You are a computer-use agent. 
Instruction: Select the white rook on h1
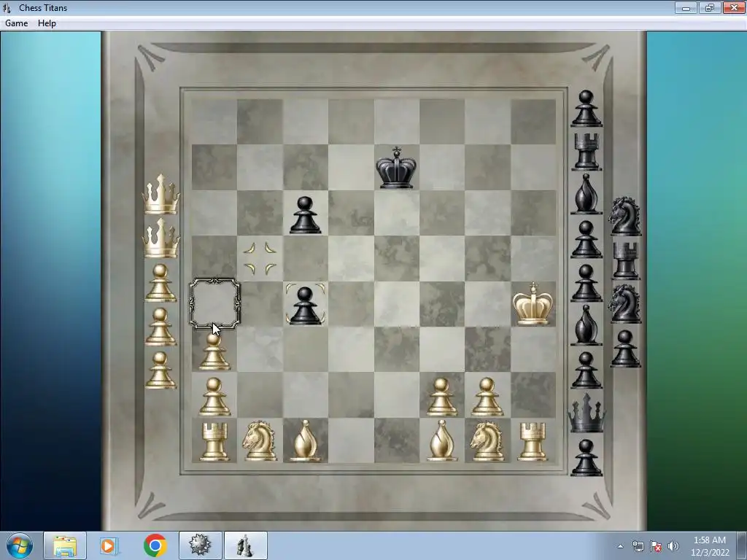(x=533, y=441)
